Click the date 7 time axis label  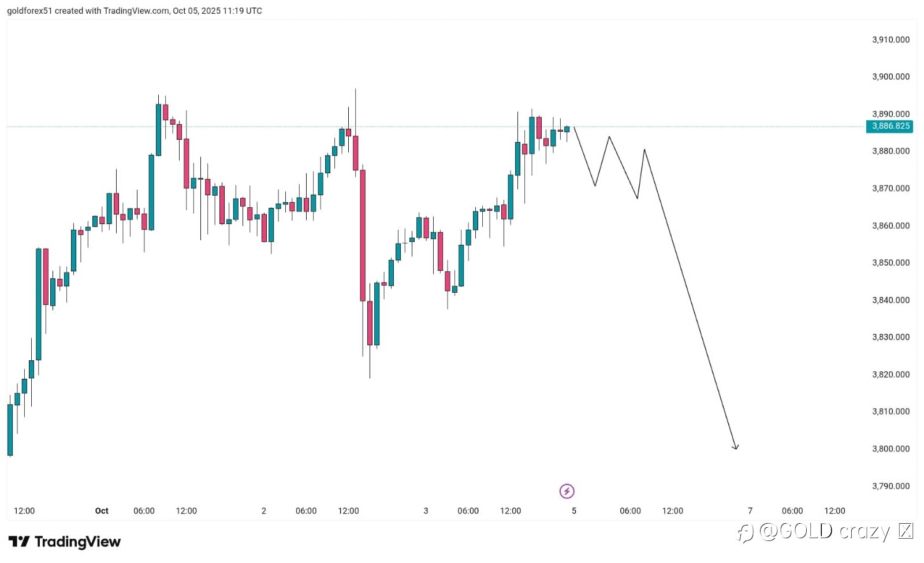click(750, 511)
